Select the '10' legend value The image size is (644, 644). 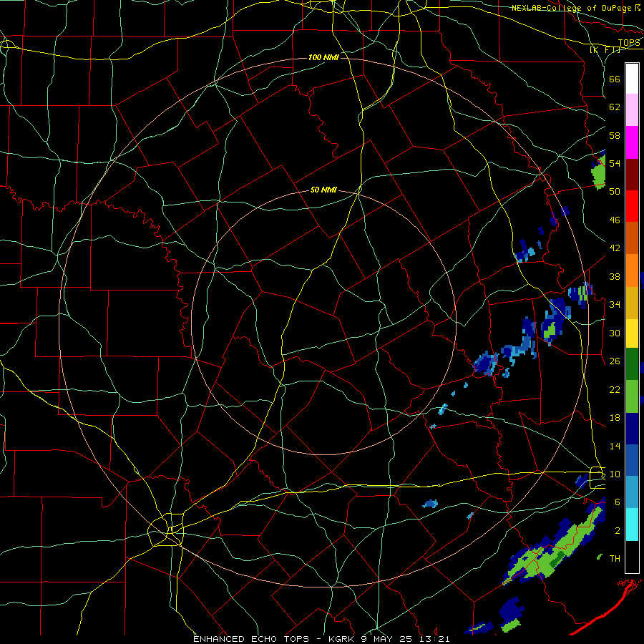[615, 474]
